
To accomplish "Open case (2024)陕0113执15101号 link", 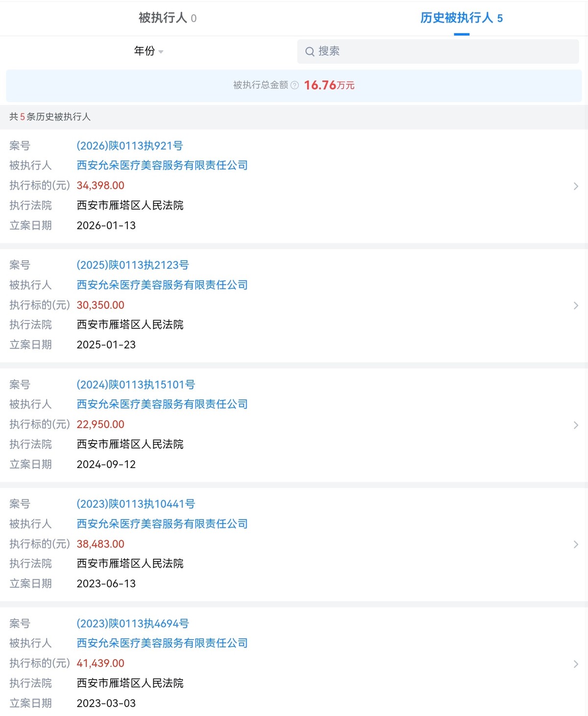I will coord(136,385).
